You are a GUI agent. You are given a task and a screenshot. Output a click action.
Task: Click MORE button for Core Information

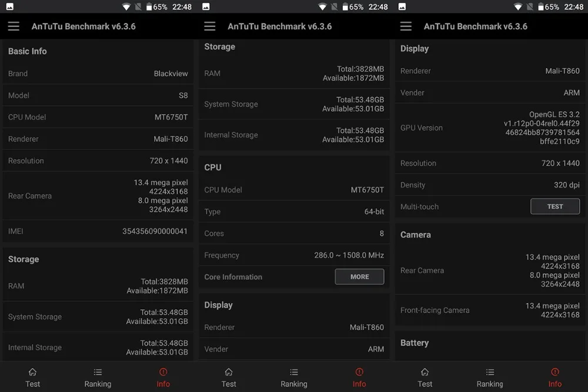tap(359, 277)
